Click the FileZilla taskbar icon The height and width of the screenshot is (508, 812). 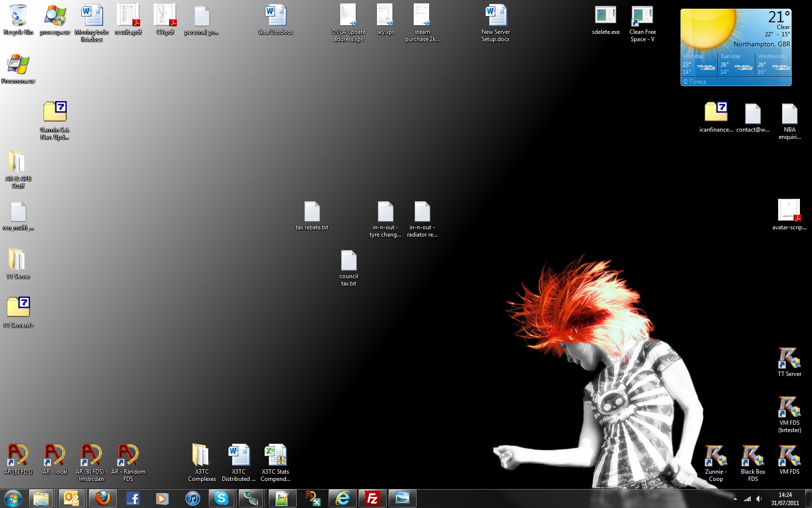[x=372, y=498]
